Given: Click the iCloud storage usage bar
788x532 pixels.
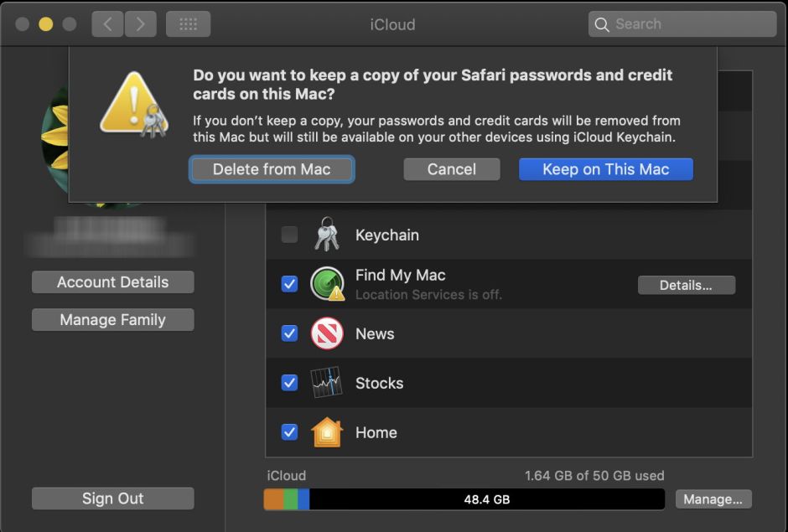Looking at the screenshot, I should [464, 499].
